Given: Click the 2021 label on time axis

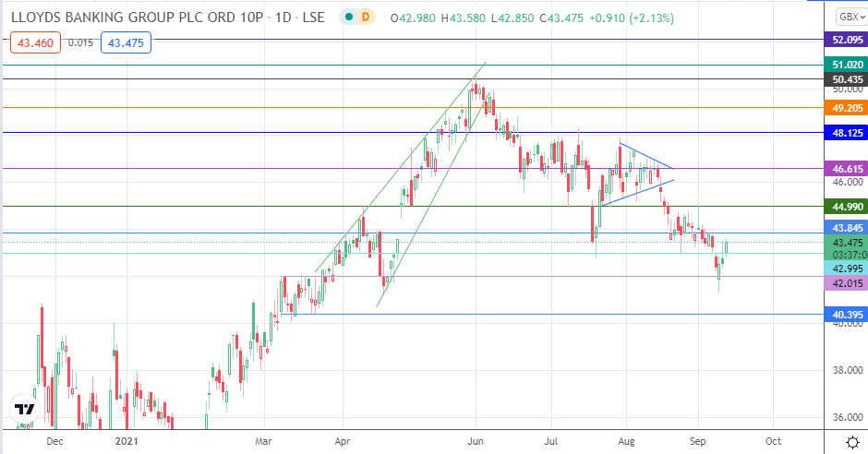Looking at the screenshot, I should pos(127,441).
